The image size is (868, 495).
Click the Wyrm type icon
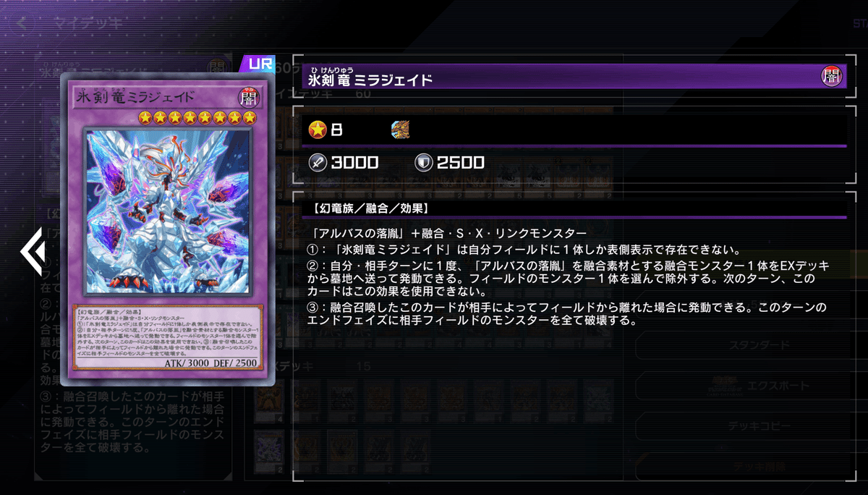click(401, 130)
